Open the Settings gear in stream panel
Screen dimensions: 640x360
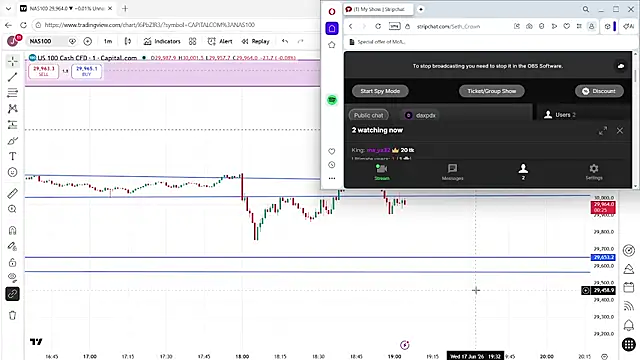click(594, 172)
